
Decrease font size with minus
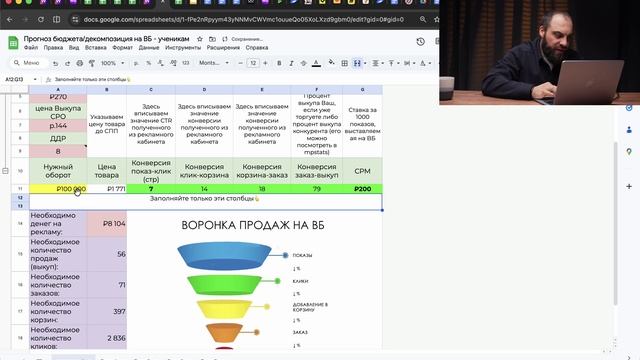pyautogui.click(x=240, y=63)
